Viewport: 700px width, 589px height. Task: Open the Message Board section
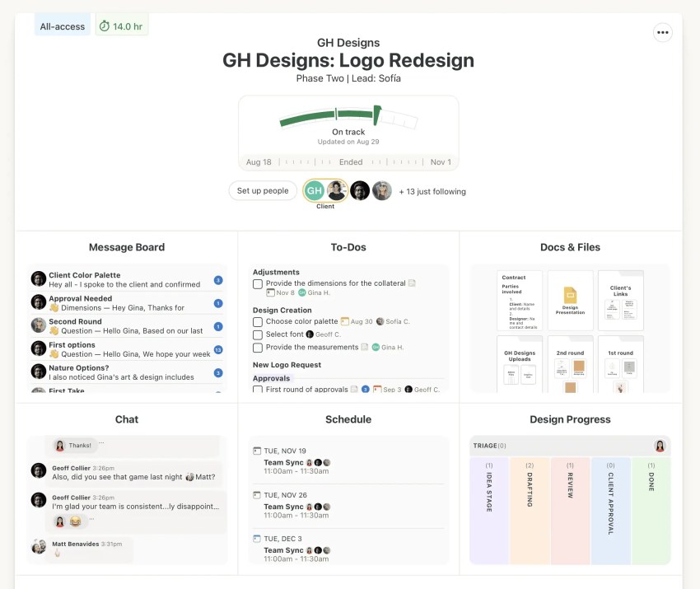(x=126, y=247)
